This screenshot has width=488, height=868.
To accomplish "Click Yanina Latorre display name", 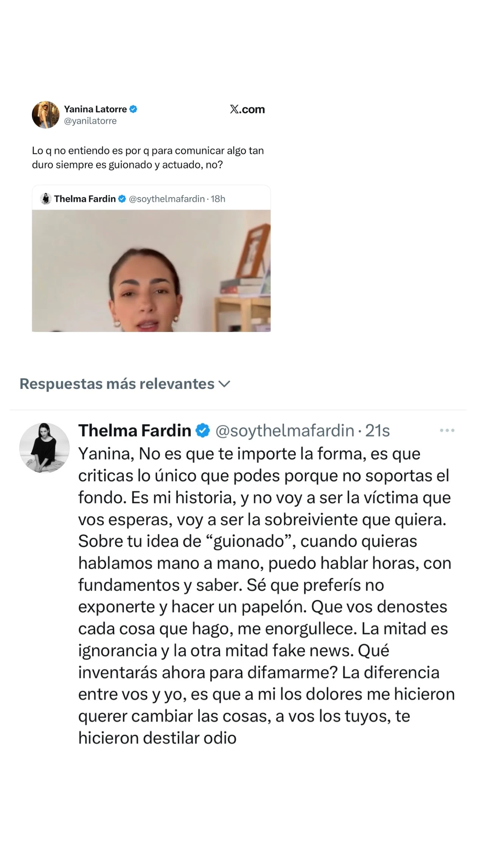I will tap(95, 109).
